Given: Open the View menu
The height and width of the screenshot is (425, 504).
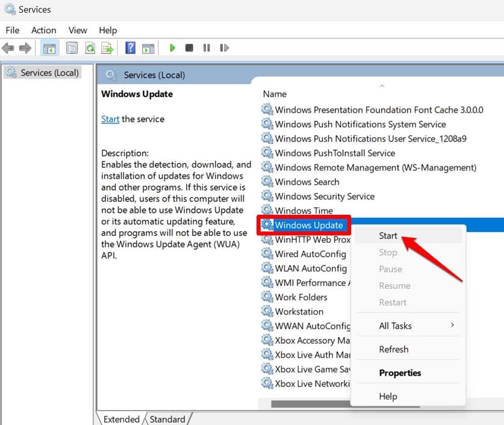Looking at the screenshot, I should [78, 30].
